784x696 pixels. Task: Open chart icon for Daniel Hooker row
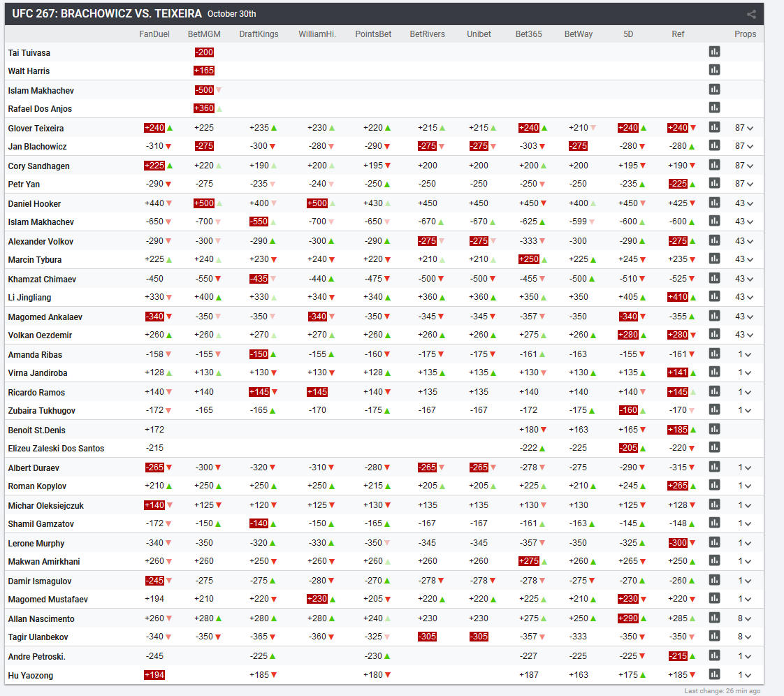pos(715,203)
